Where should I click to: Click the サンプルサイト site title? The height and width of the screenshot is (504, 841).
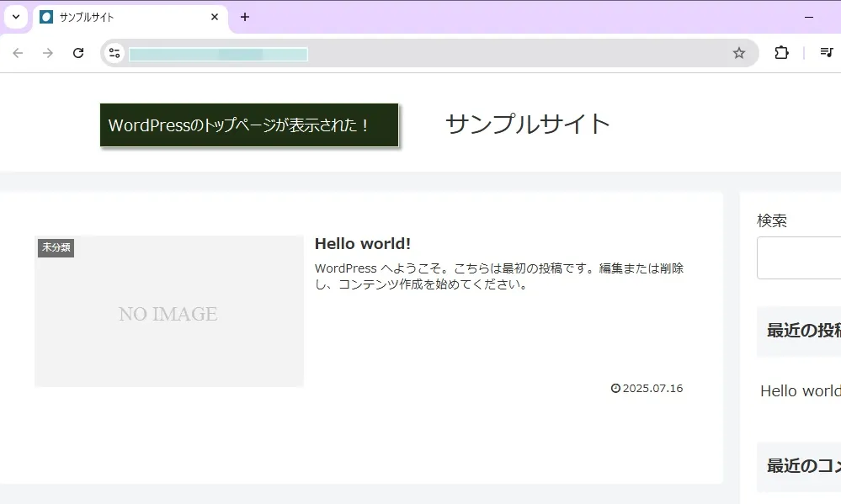(527, 124)
